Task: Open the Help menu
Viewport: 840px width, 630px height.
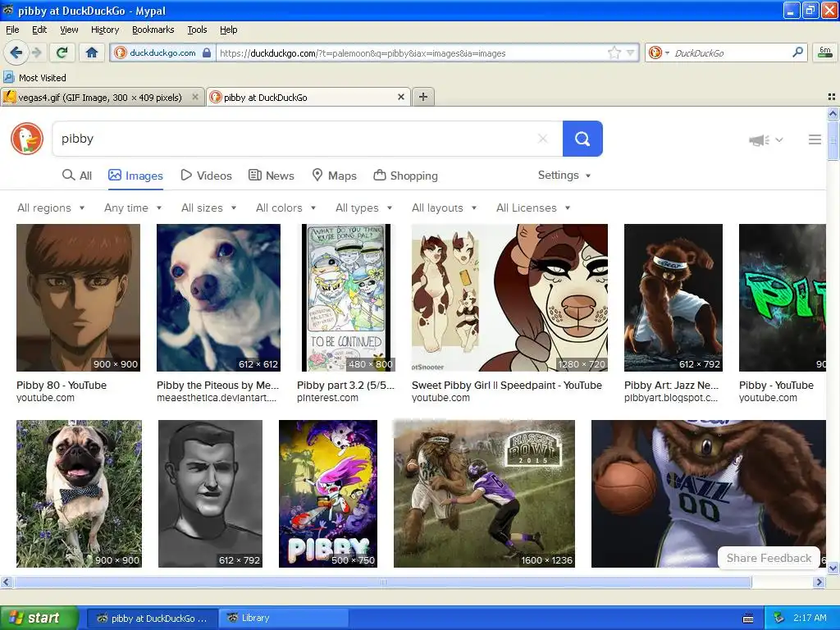Action: (229, 30)
